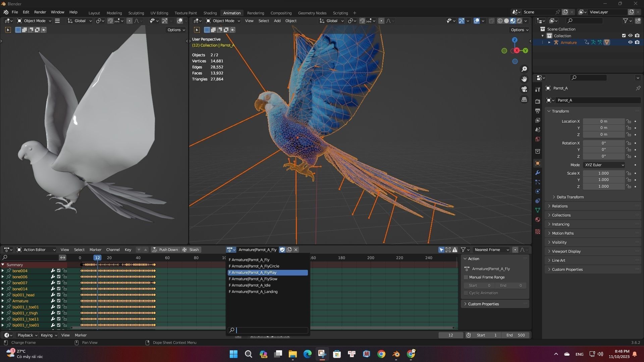Viewport: 644px width, 362px height.
Task: Expand the bone006 channel
Action: [x=3, y=277]
